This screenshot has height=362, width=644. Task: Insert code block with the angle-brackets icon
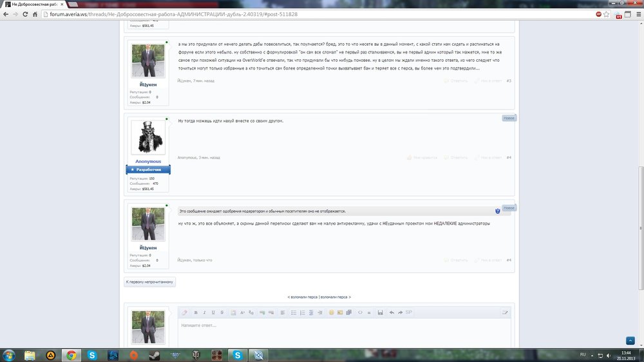tap(360, 312)
